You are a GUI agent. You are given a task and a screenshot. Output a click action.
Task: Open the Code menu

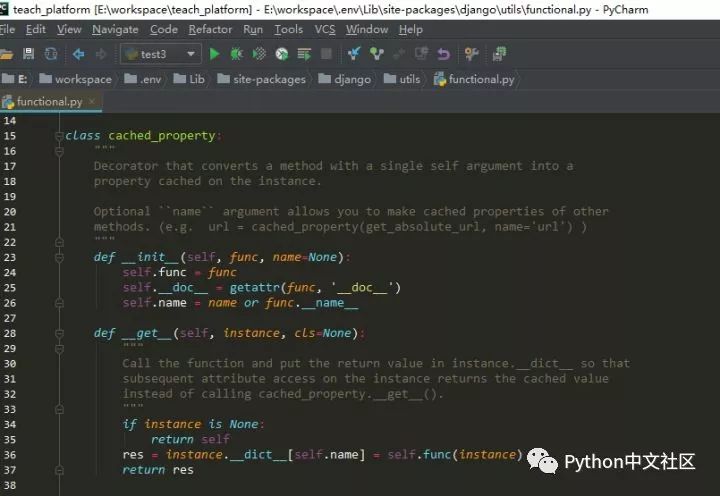pyautogui.click(x=163, y=29)
